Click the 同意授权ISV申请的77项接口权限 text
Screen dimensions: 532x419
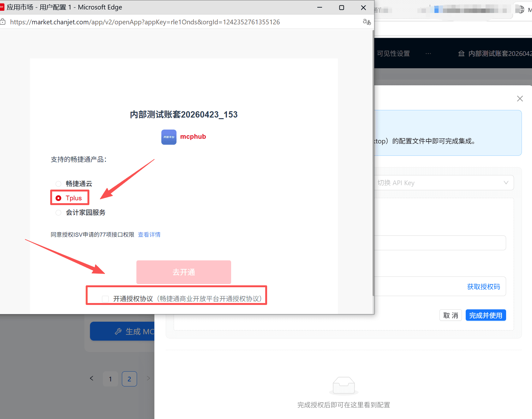click(93, 234)
